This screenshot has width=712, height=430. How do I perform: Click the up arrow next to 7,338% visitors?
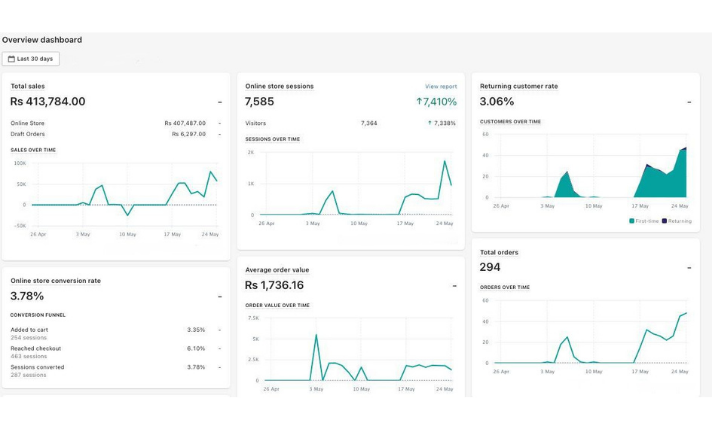click(x=429, y=123)
